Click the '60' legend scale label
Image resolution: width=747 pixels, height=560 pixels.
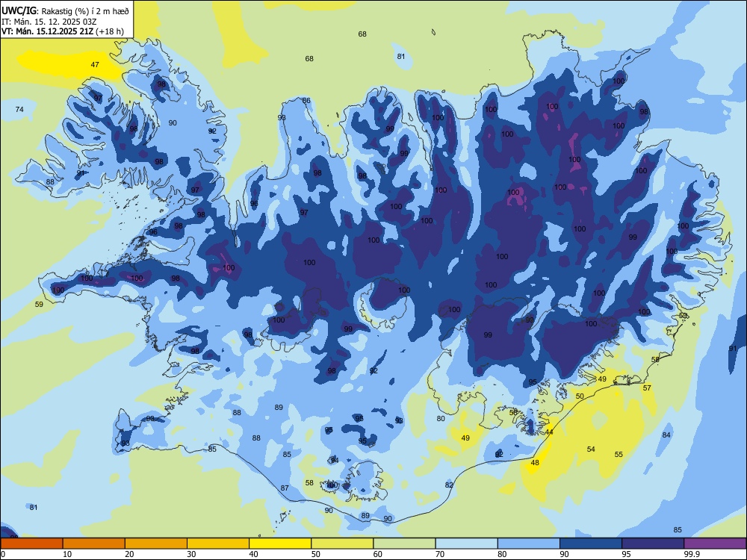(x=378, y=554)
